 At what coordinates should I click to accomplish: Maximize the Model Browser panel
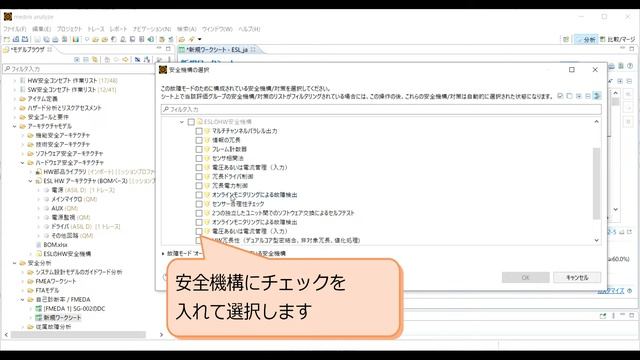(x=168, y=49)
